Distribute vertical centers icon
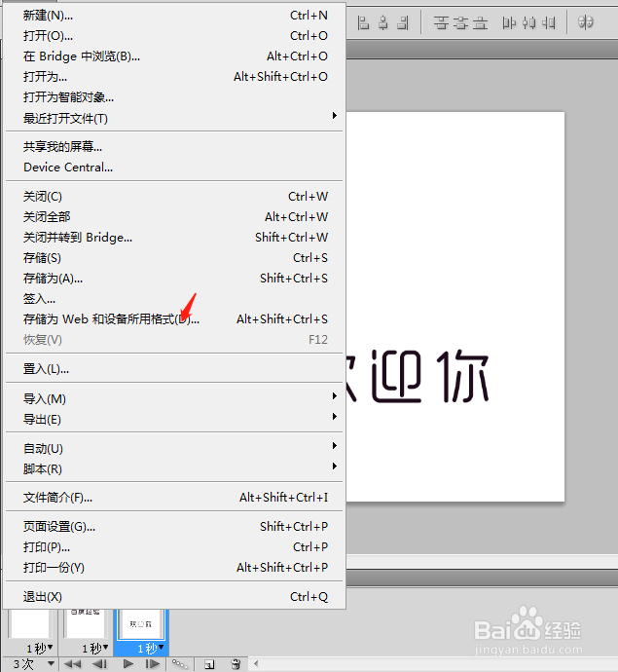The height and width of the screenshot is (672, 618). pyautogui.click(x=460, y=22)
